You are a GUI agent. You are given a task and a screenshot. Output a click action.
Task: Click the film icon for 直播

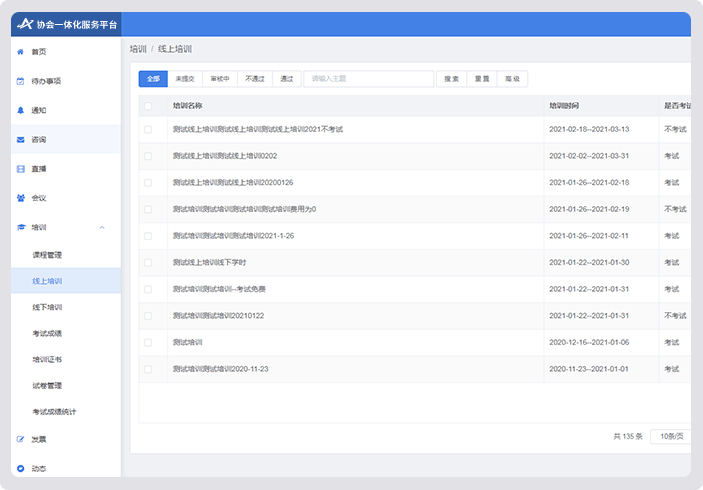coord(20,169)
